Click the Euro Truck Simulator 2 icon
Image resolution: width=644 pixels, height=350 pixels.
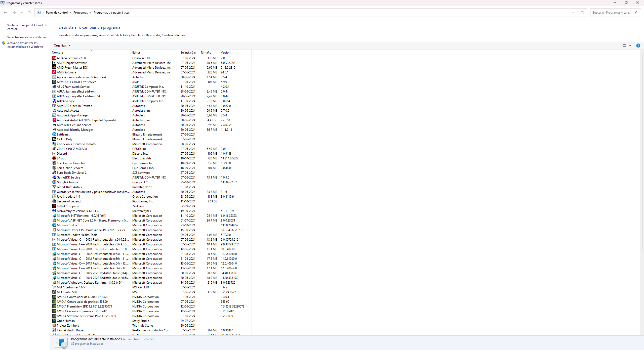coord(54,173)
